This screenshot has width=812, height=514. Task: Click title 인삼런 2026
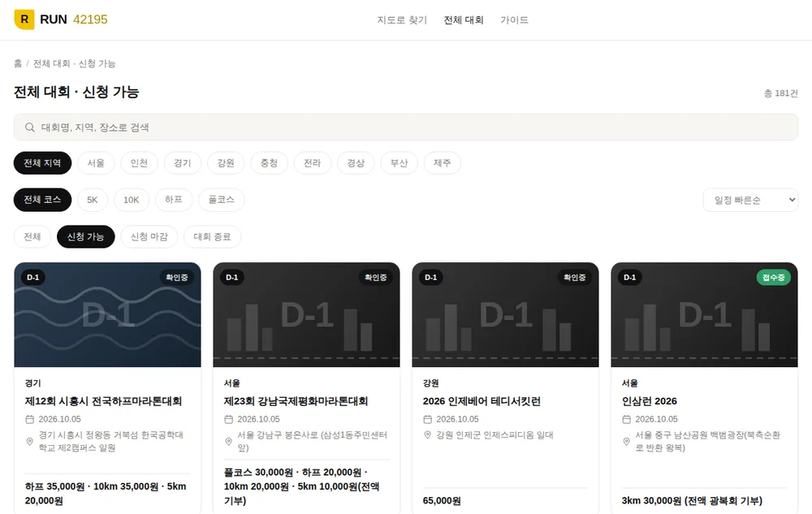650,401
